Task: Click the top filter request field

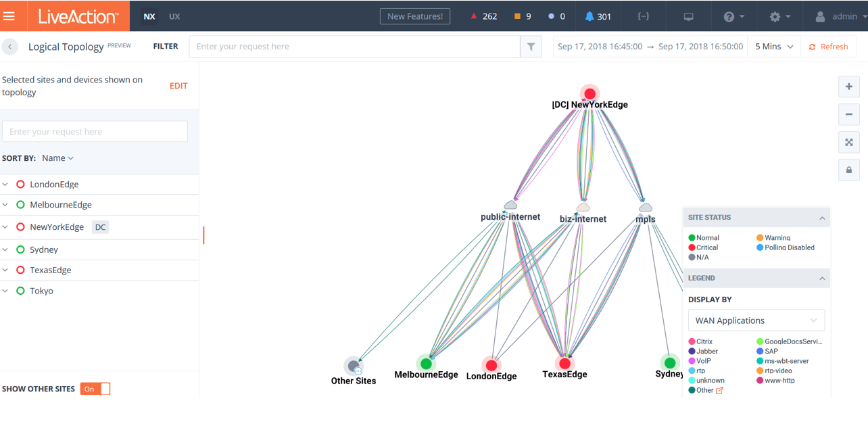Action: tap(354, 47)
